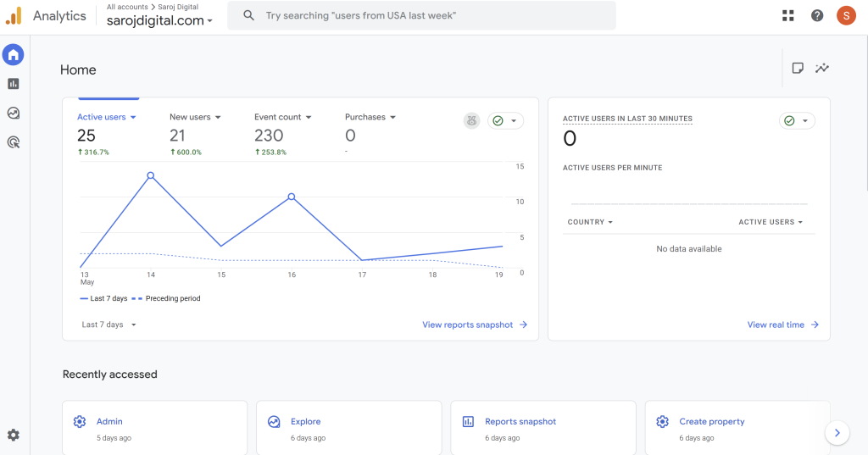Open the Reports icon in sidebar

tap(13, 84)
